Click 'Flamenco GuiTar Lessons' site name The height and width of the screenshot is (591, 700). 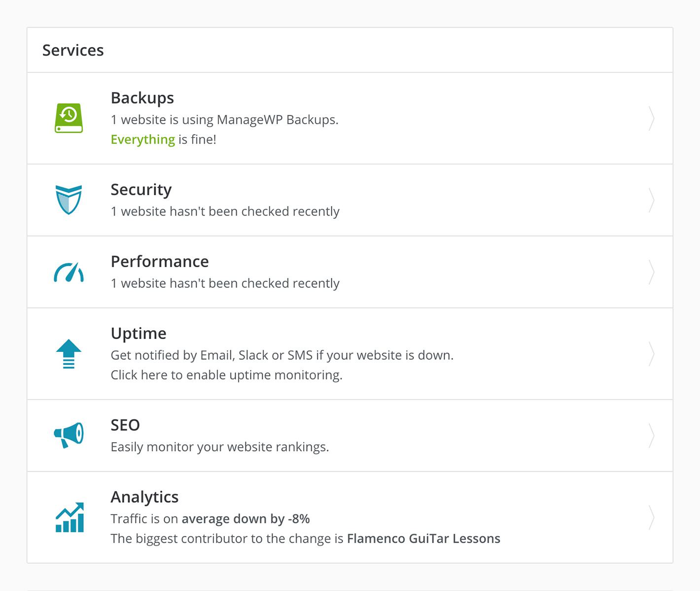[x=423, y=539]
